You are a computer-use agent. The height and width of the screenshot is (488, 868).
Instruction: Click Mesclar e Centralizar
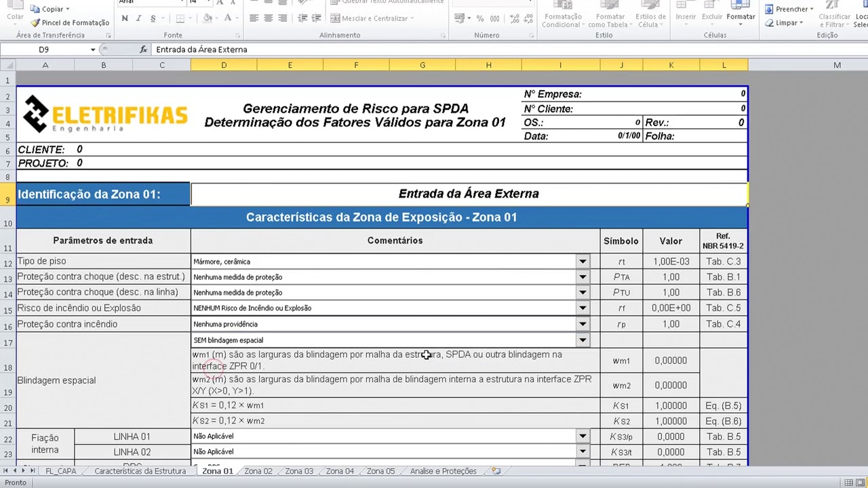373,18
